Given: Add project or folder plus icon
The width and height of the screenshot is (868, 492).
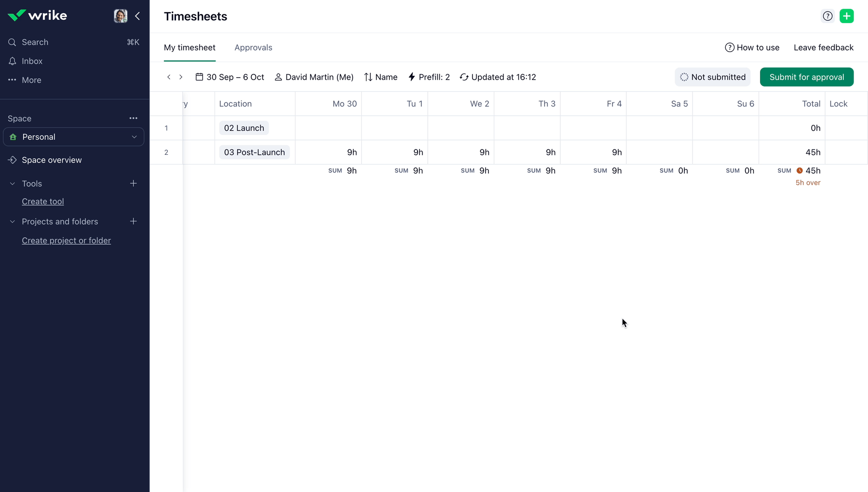Looking at the screenshot, I should coord(134,221).
